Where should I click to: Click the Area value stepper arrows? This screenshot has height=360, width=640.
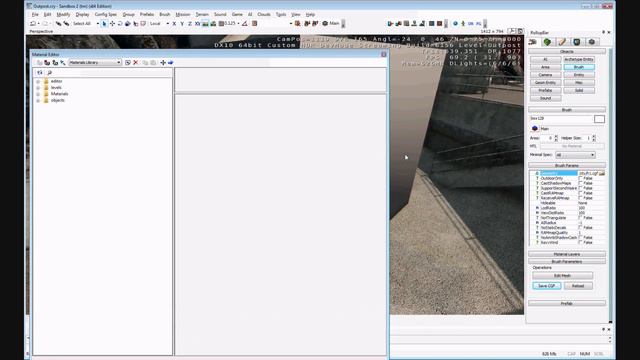[x=556, y=138]
